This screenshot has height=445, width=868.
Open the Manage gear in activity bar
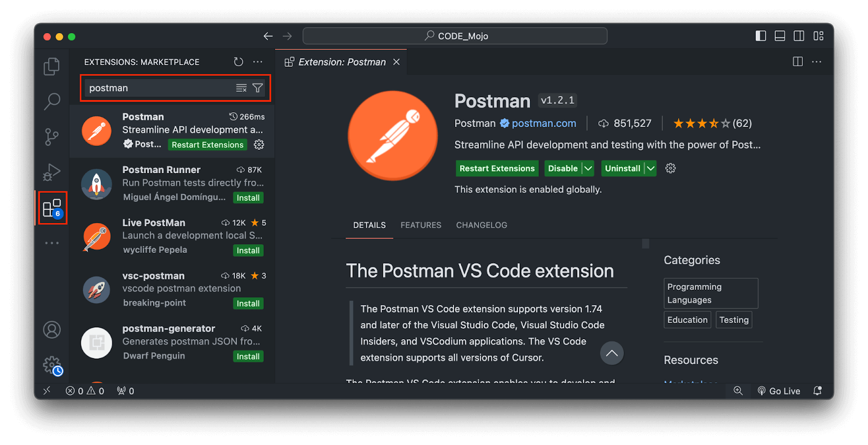[53, 365]
